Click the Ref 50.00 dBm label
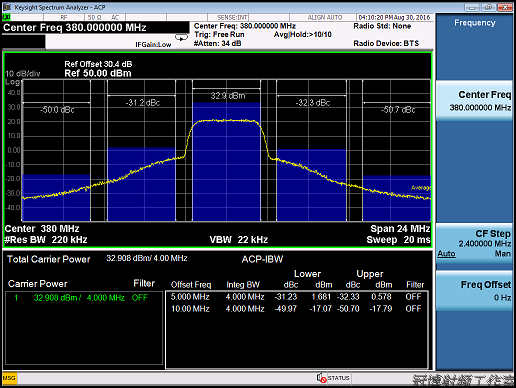 (x=98, y=73)
